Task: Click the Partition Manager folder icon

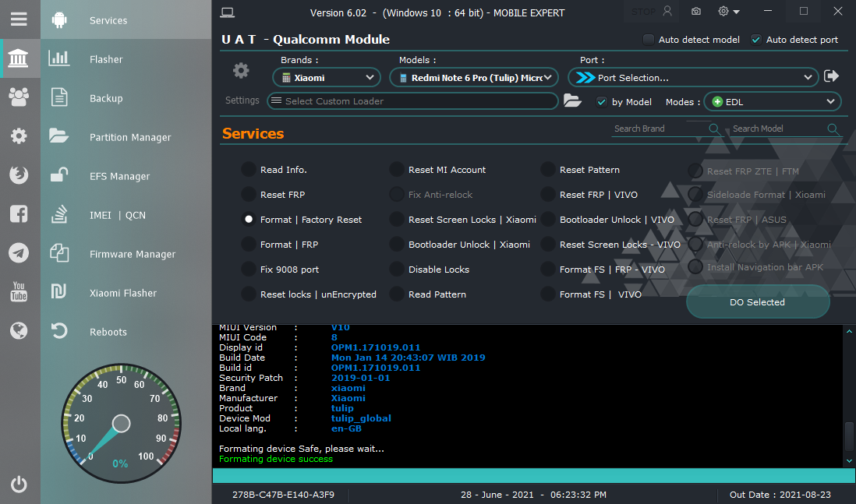Action: tap(59, 136)
